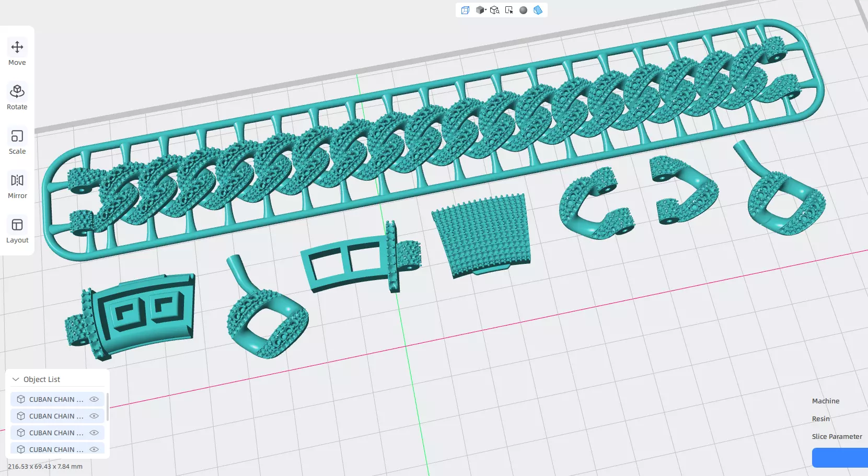Image resolution: width=868 pixels, height=476 pixels.
Task: Open the Resin settings
Action: pyautogui.click(x=821, y=419)
